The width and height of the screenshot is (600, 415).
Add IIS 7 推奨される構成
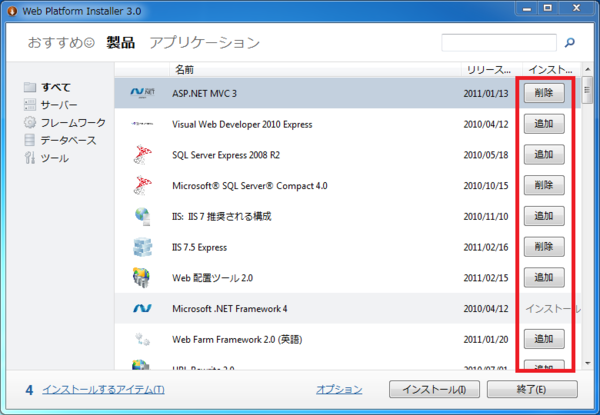544,216
